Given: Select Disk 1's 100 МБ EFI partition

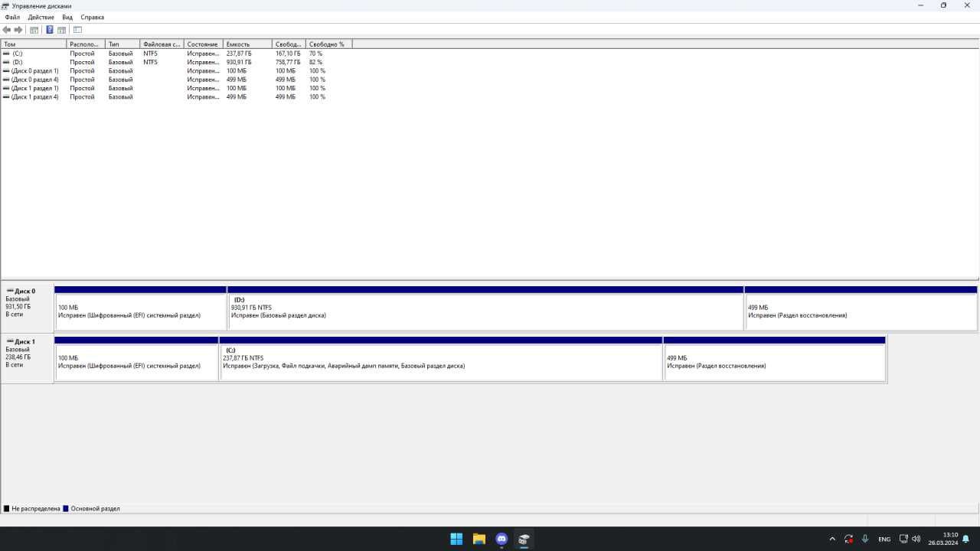Looking at the screenshot, I should tap(137, 359).
